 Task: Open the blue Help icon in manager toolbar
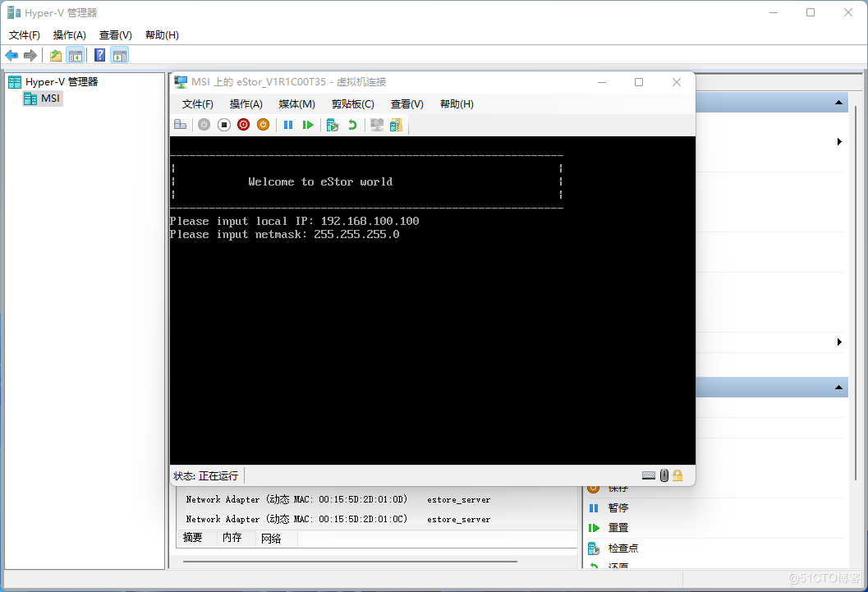point(99,55)
